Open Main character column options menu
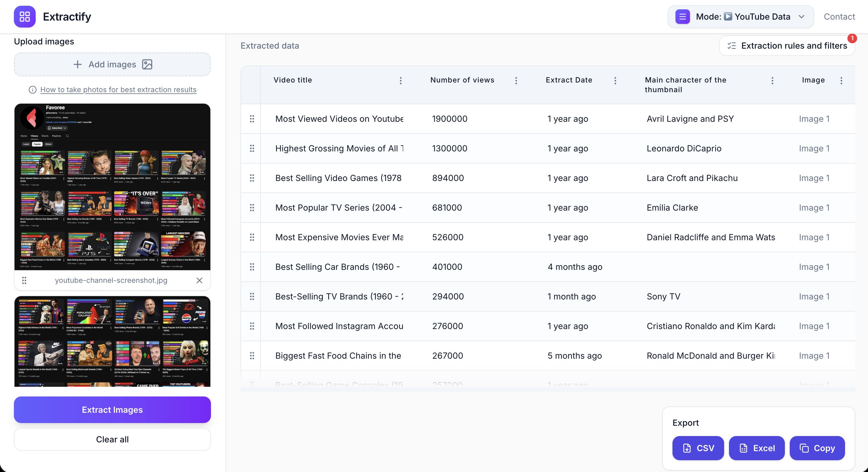This screenshot has height=472, width=868. [772, 80]
